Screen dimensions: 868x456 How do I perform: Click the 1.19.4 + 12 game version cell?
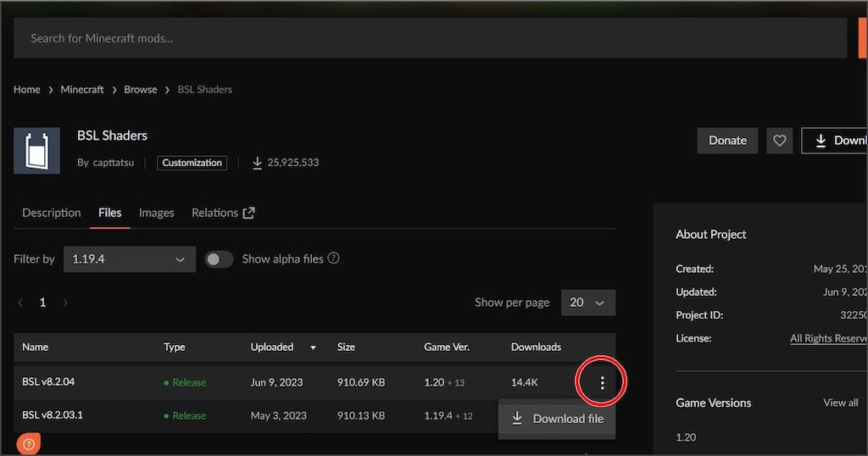coord(448,415)
